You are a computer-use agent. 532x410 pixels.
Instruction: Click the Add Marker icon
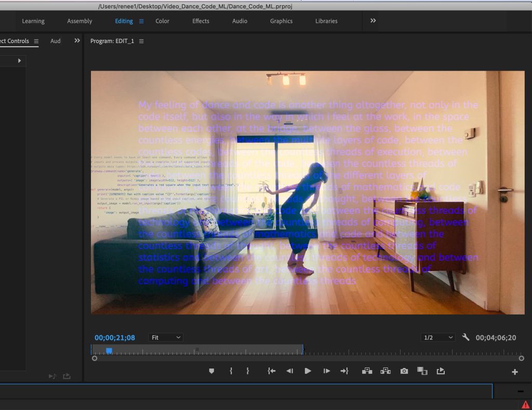[211, 371]
